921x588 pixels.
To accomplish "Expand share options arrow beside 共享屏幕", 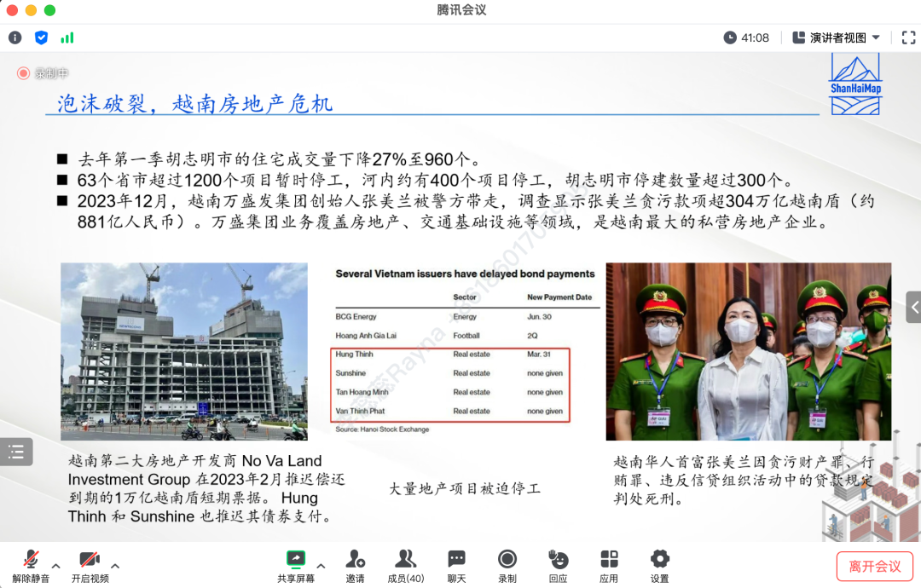I will pyautogui.click(x=321, y=567).
